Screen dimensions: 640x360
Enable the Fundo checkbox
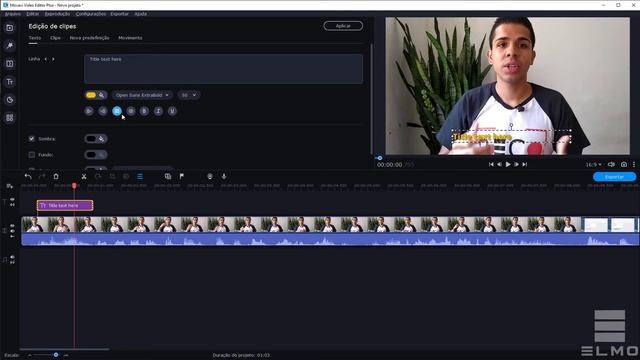pyautogui.click(x=31, y=155)
